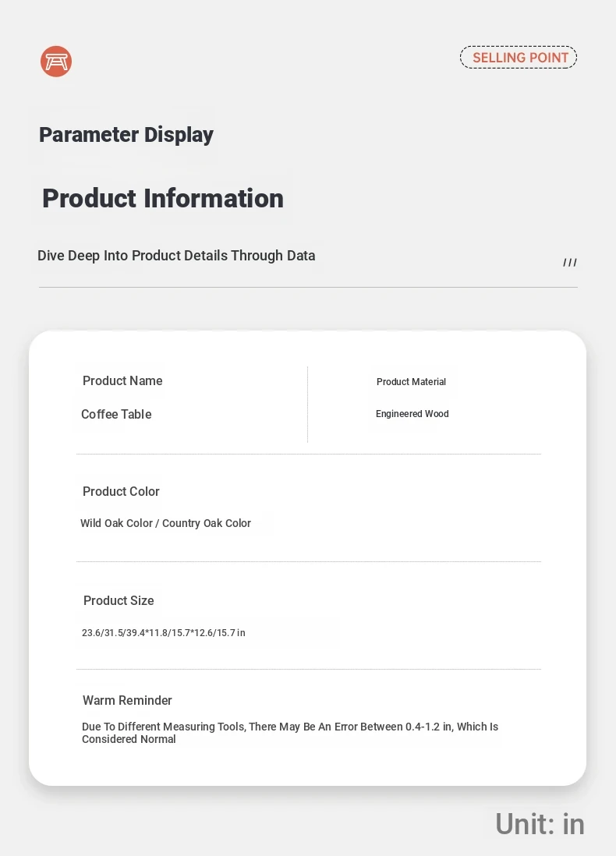Select the Product Color label
The width and height of the screenshot is (616, 856).
click(x=121, y=492)
